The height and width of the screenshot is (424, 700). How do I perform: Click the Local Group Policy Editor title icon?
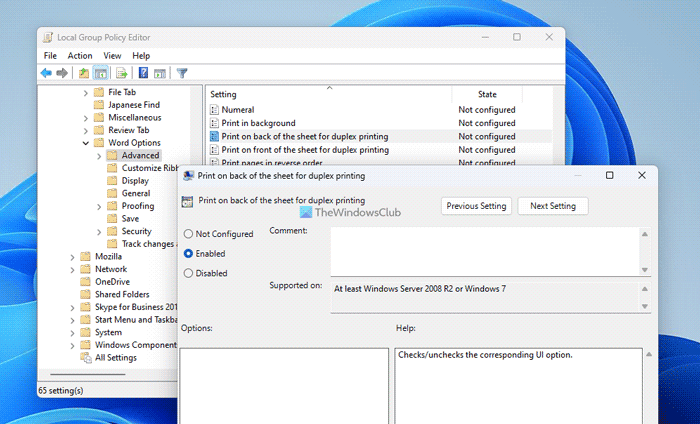click(48, 37)
